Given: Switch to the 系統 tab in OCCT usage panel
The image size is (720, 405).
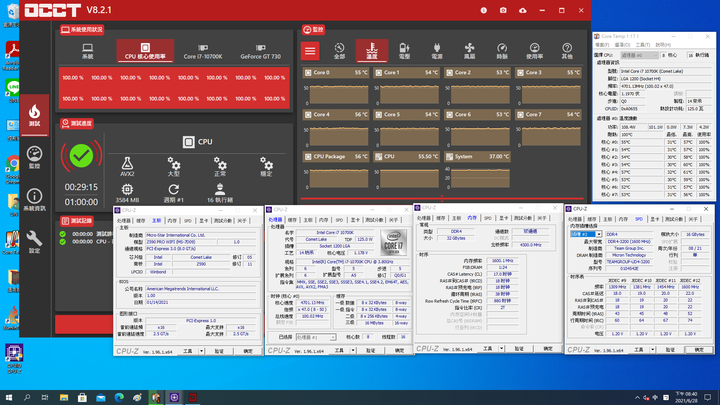Looking at the screenshot, I should tap(87, 51).
